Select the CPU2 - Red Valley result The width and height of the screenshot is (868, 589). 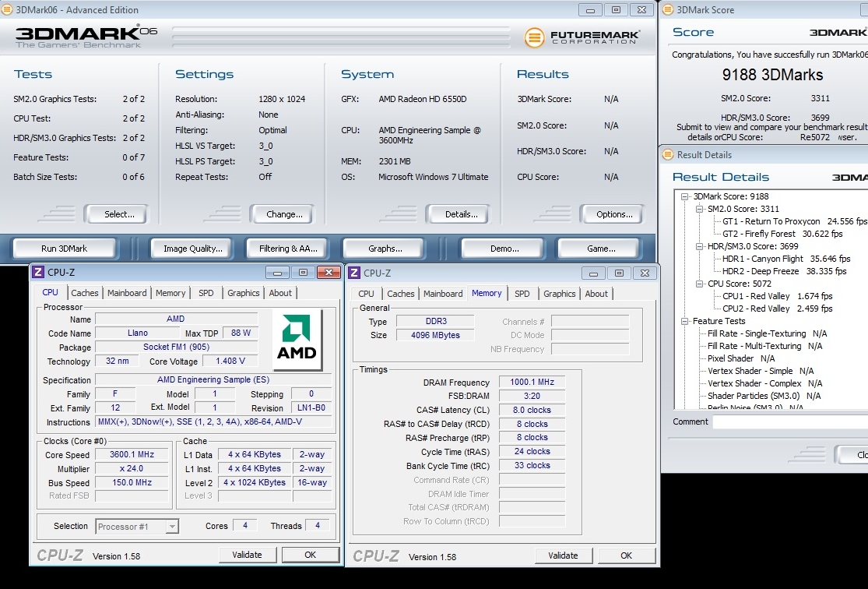click(777, 309)
